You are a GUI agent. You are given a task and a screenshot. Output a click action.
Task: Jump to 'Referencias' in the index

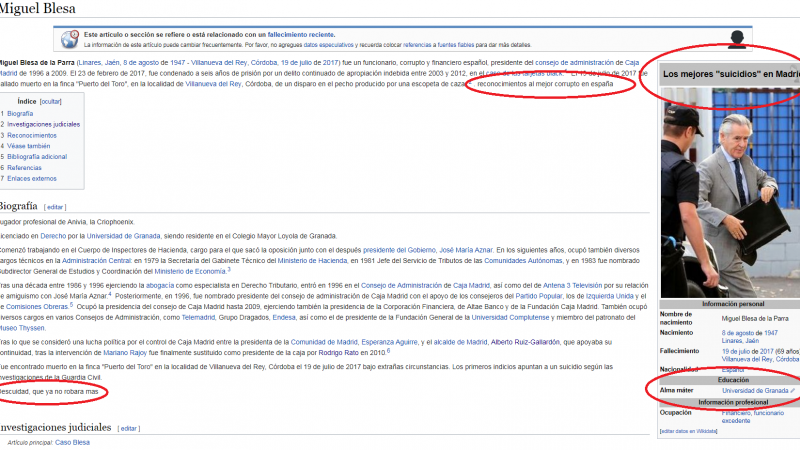point(24,168)
